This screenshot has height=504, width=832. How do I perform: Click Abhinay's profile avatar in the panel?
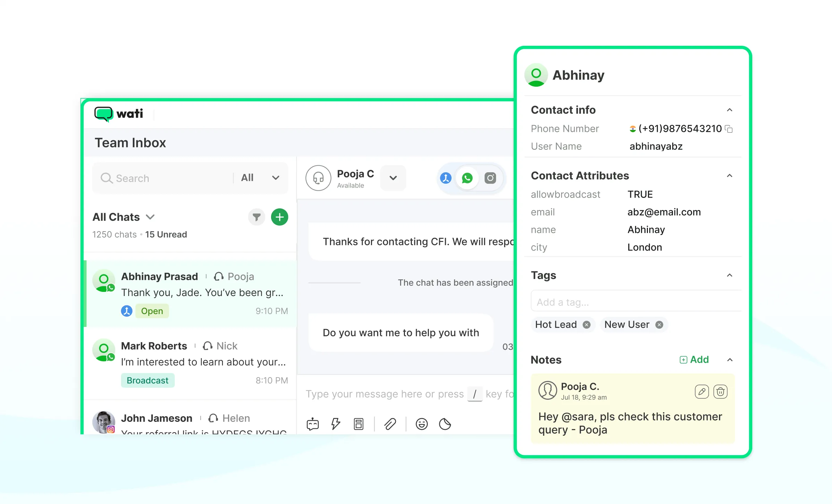[536, 75]
